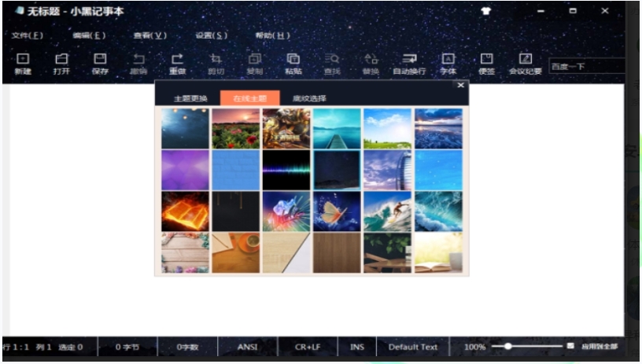
Task: Click the 粘贴 (Paste) toolbar icon
Action: (x=293, y=64)
